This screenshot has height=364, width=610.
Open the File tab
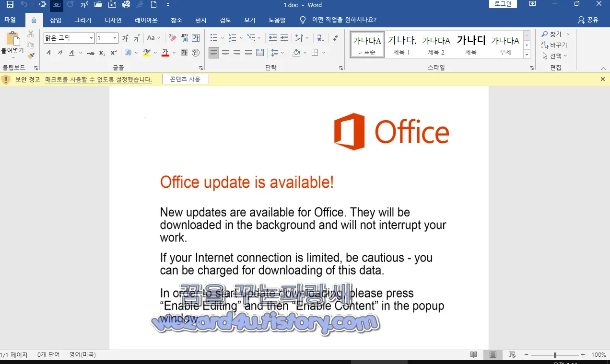tap(10, 20)
